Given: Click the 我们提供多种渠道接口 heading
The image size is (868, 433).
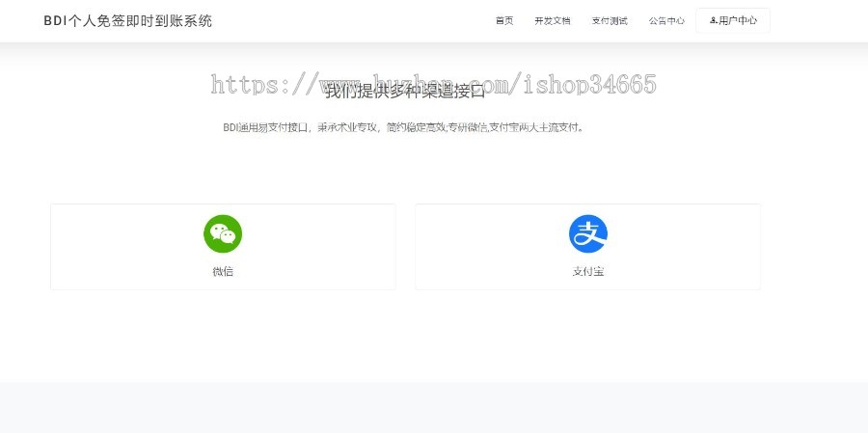Looking at the screenshot, I should coord(405,92).
